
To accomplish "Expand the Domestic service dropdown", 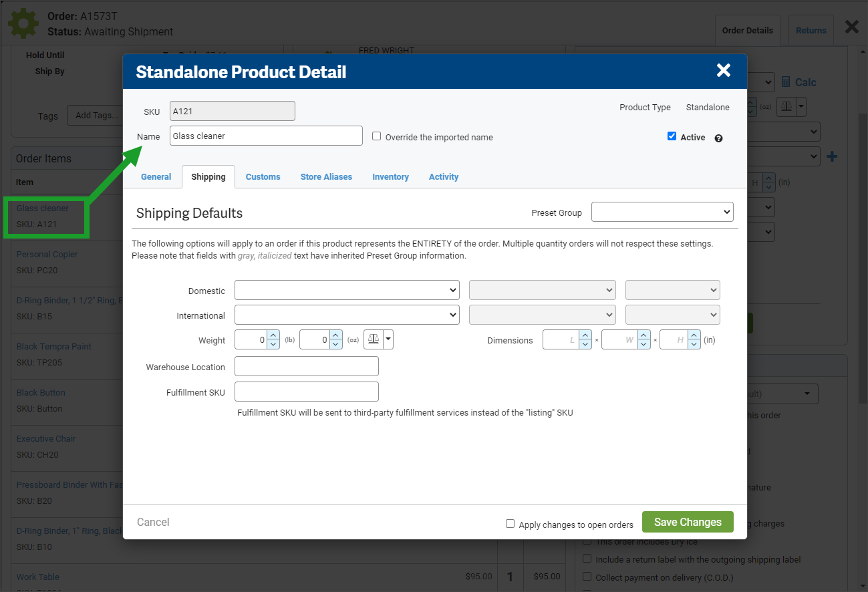I will [347, 290].
